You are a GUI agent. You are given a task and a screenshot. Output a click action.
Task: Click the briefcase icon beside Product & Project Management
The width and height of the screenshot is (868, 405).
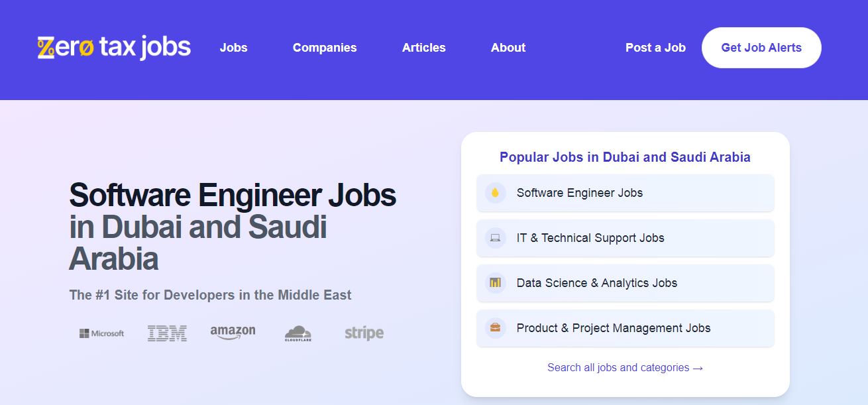(495, 328)
